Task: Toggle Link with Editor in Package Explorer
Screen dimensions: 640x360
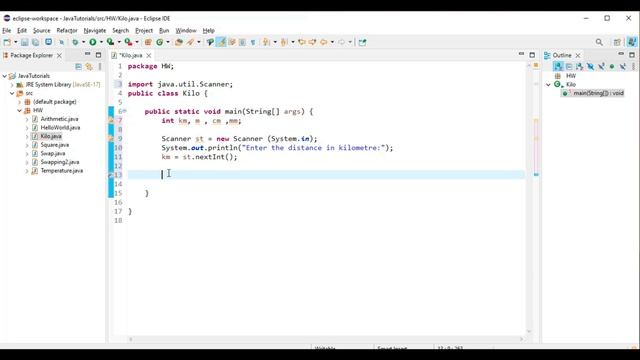Action: (x=89, y=67)
